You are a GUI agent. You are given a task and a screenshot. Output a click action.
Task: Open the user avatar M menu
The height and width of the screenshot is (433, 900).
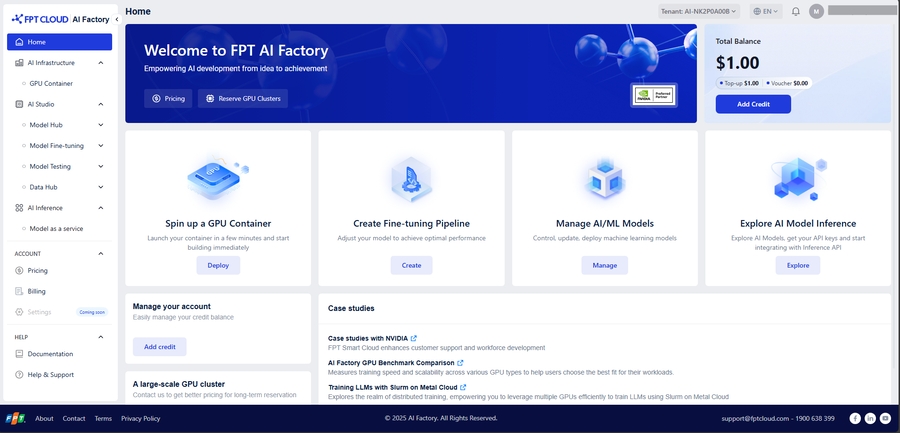point(817,11)
